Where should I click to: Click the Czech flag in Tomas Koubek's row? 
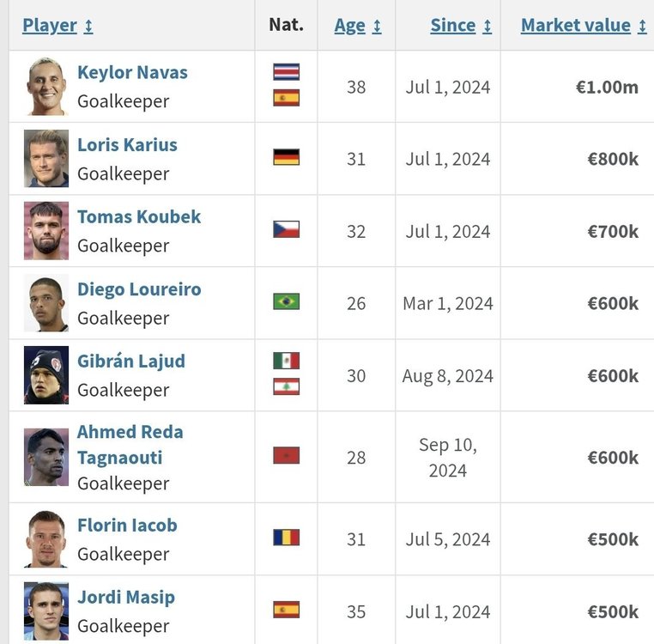(x=286, y=229)
